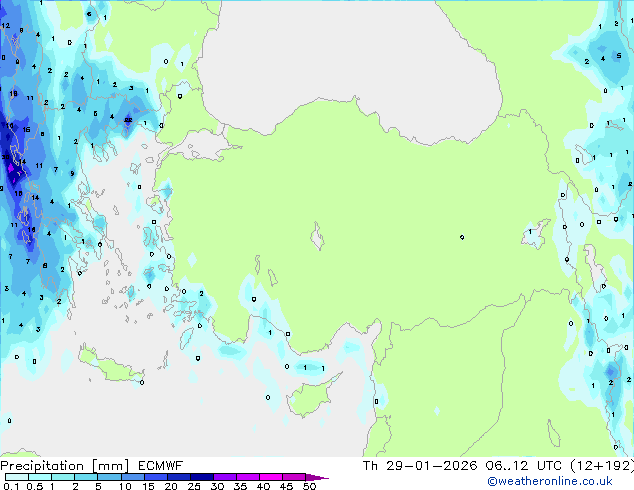Pick the legend color above the 5 label

point(99,477)
